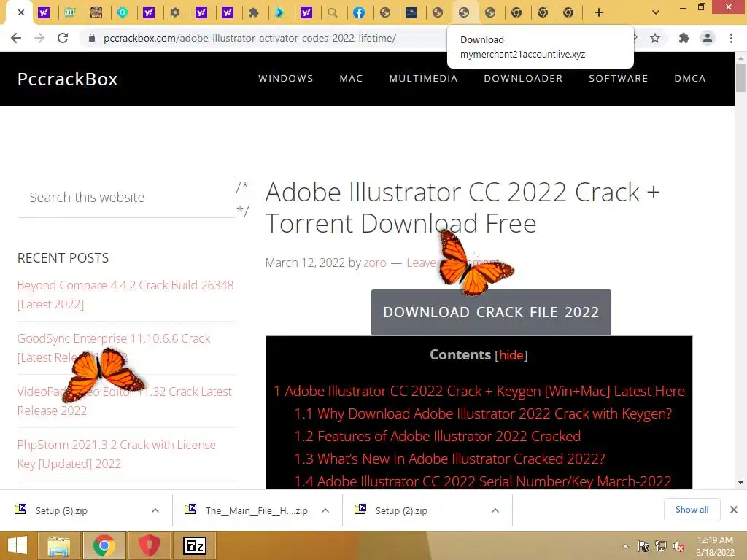Image resolution: width=747 pixels, height=560 pixels.
Task: Open the DOWNLOADER navigation menu
Action: pyautogui.click(x=523, y=78)
